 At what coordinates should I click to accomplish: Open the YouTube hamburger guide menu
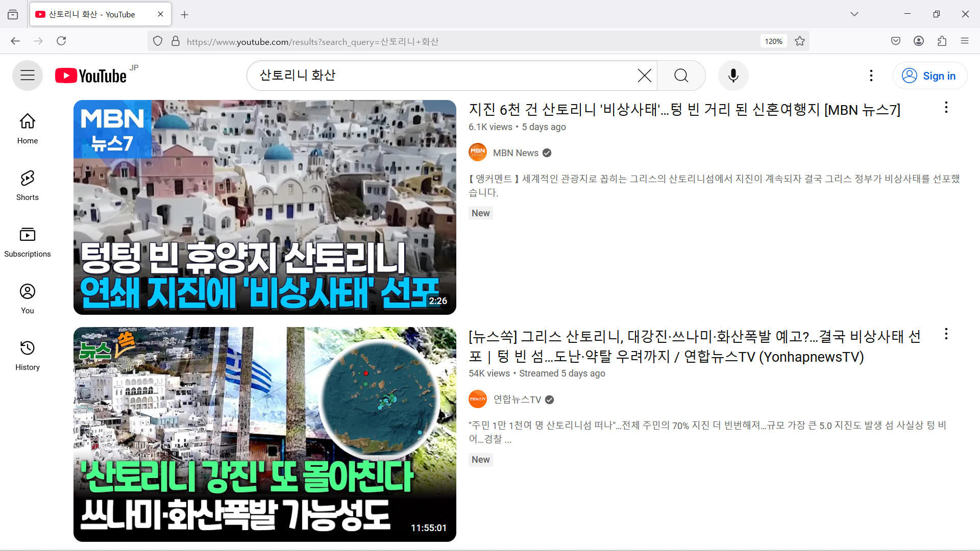click(x=28, y=76)
